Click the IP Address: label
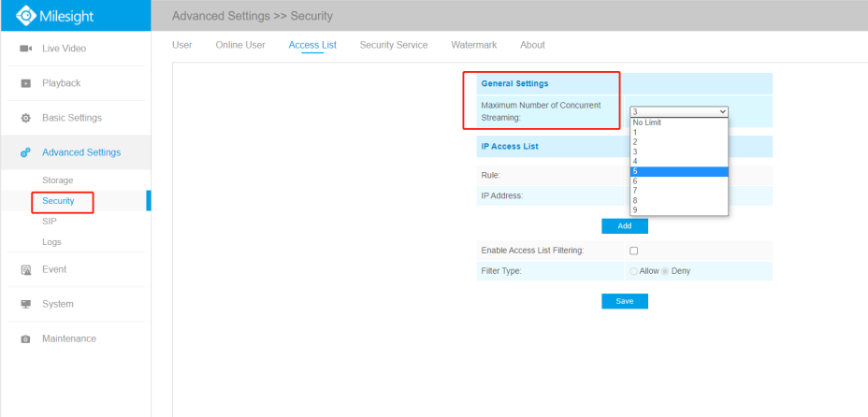The image size is (868, 417). point(502,195)
